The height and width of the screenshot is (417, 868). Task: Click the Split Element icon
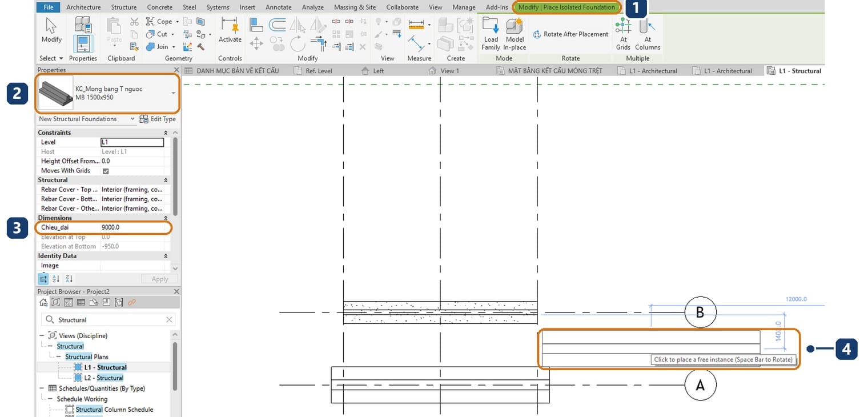click(x=335, y=22)
